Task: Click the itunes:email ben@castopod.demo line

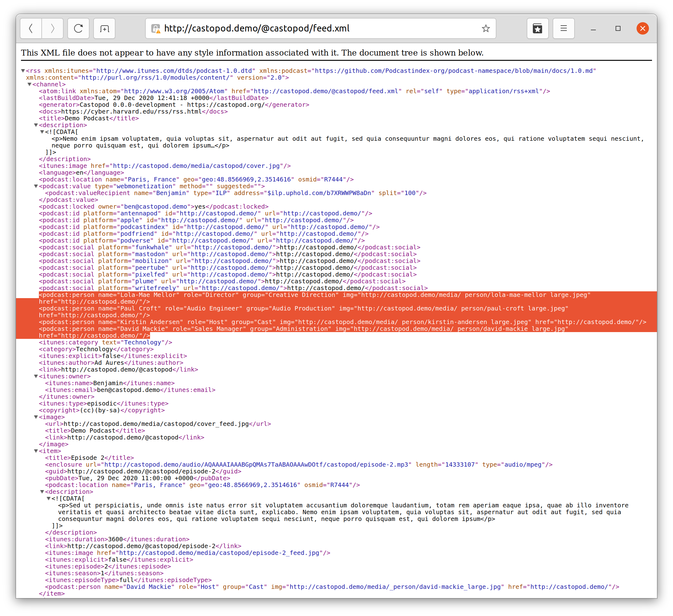Action: (x=130, y=390)
